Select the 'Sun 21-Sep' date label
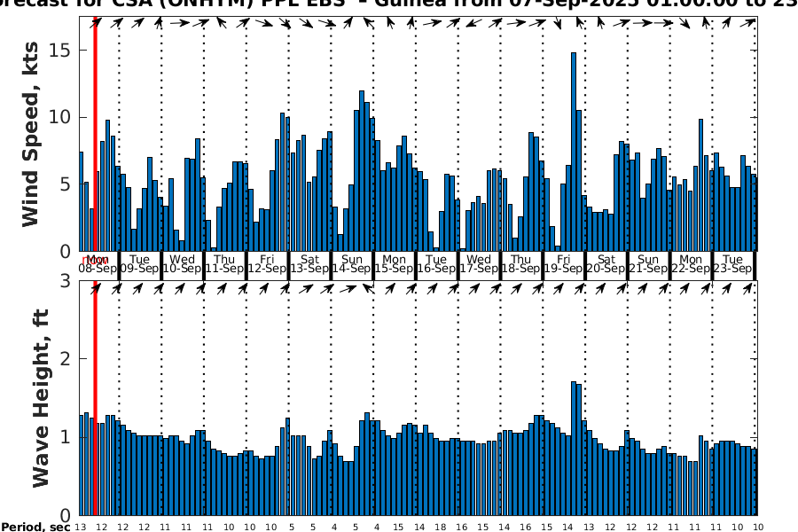The image size is (798, 532). point(648,264)
